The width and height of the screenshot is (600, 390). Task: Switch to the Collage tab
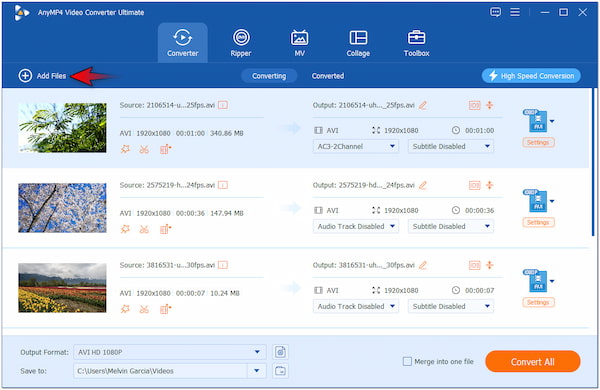[358, 42]
